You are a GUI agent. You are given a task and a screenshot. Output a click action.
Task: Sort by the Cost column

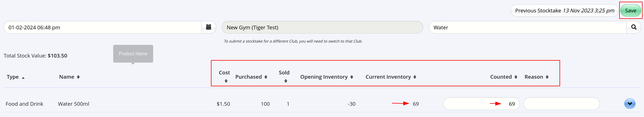tap(225, 76)
